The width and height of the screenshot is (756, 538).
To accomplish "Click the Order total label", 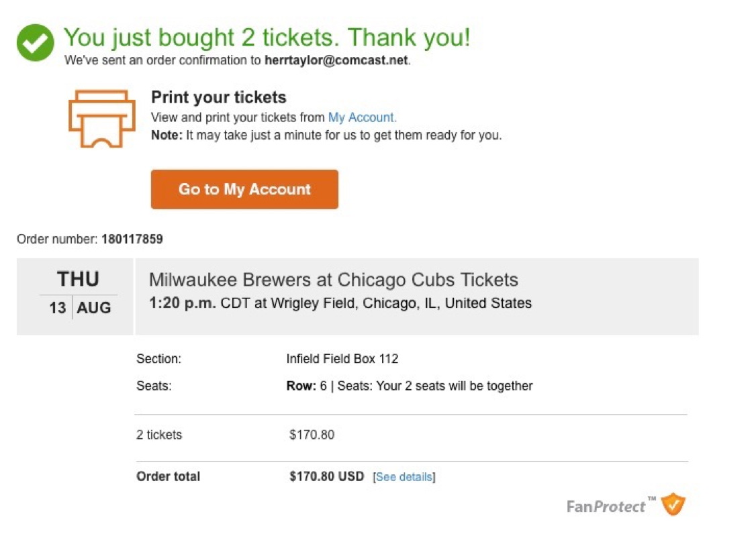I will [x=169, y=476].
